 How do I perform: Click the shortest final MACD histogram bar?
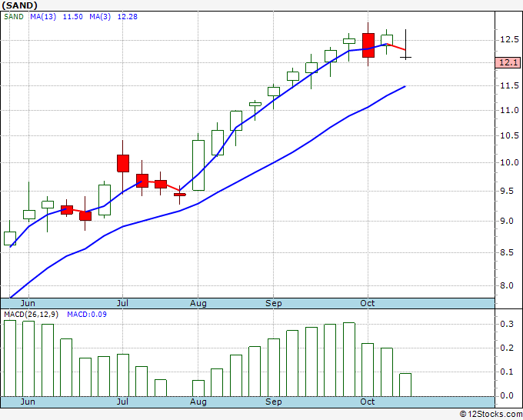[405, 385]
